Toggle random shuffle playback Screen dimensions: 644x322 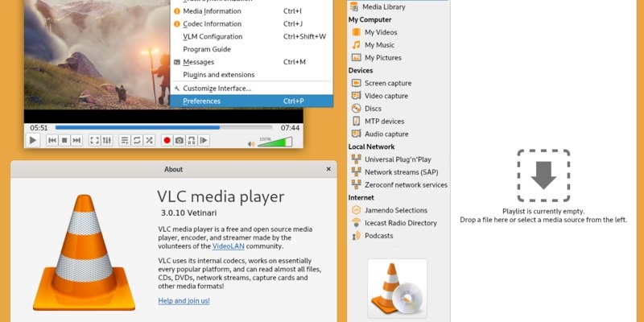click(149, 140)
